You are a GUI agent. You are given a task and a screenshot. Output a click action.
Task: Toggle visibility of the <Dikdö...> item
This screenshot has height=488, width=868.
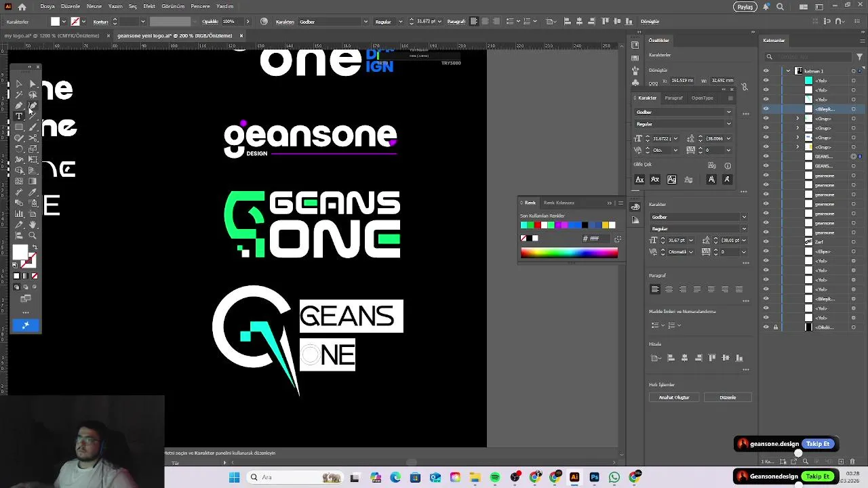[766, 327]
